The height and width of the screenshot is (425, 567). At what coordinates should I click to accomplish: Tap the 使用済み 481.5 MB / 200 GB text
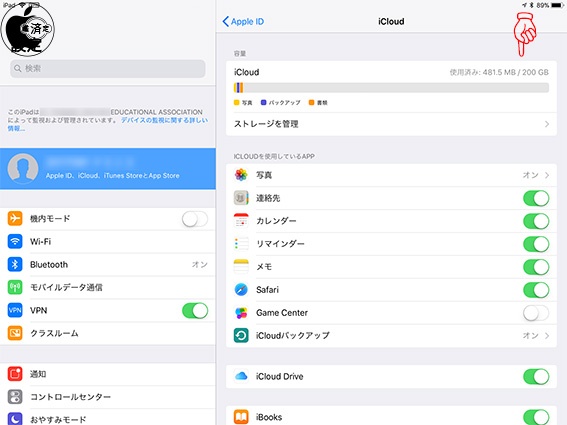499,72
